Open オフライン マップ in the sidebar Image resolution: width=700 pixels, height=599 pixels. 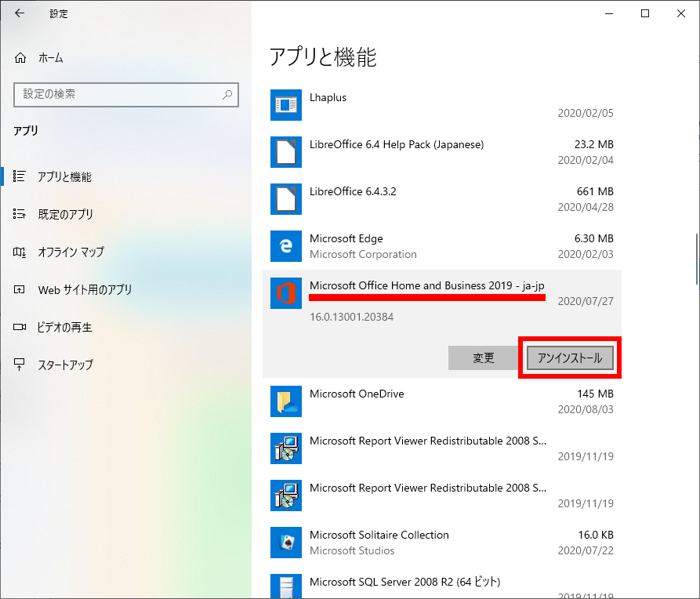click(71, 252)
